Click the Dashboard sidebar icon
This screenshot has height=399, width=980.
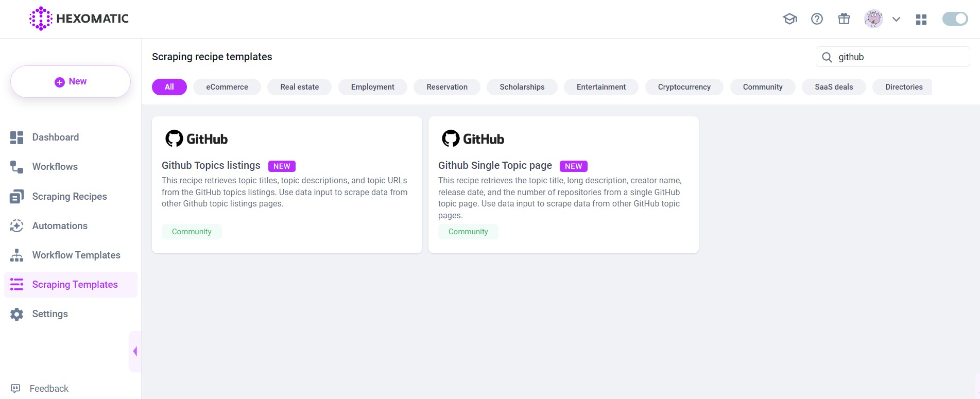[17, 137]
